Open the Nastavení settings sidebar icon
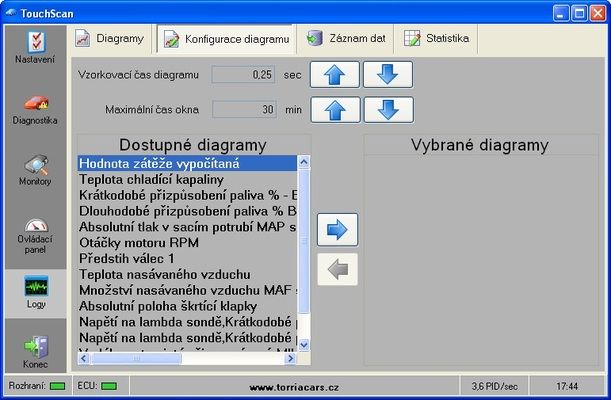The image size is (611, 400). (36, 42)
